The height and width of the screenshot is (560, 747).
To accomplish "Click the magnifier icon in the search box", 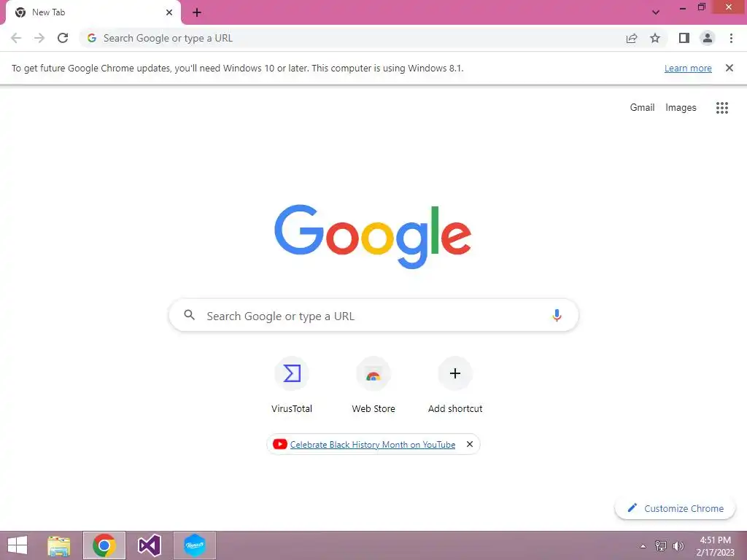I will tap(189, 315).
